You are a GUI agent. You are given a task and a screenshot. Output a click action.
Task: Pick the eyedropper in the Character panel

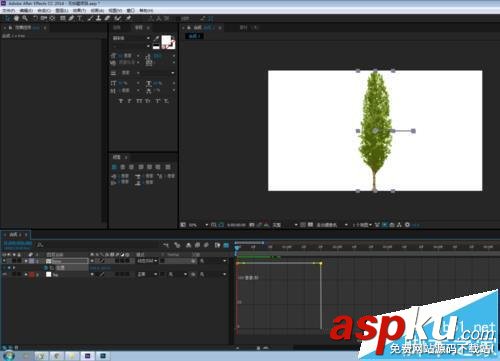[156, 39]
